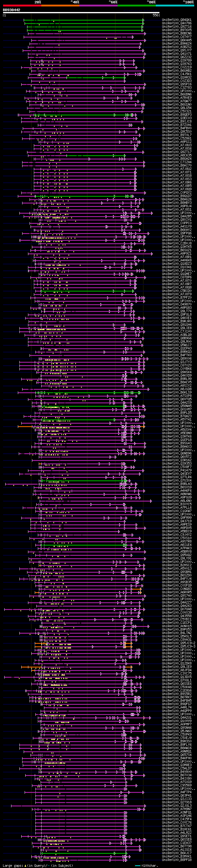Click the UniRef100_B3XYC5 label
197x868 pixels.
click(x=177, y=504)
